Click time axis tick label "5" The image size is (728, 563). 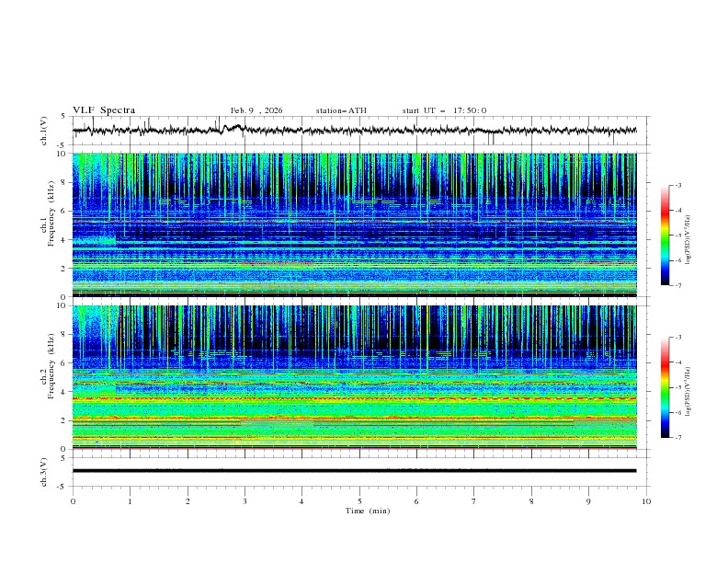[x=359, y=501]
